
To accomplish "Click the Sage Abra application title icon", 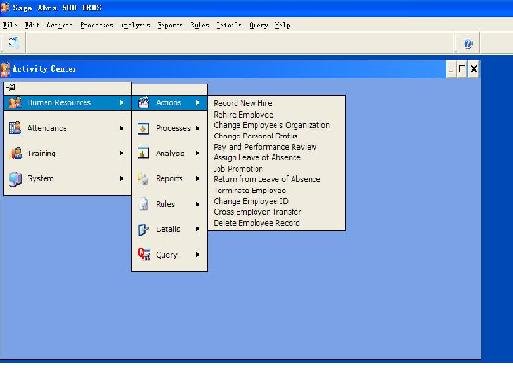I will 5,7.
